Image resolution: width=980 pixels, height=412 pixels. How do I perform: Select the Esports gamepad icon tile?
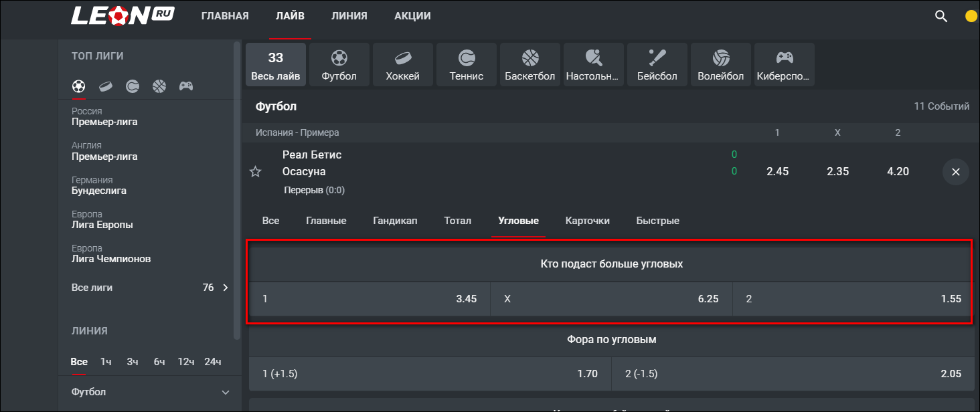[785, 65]
